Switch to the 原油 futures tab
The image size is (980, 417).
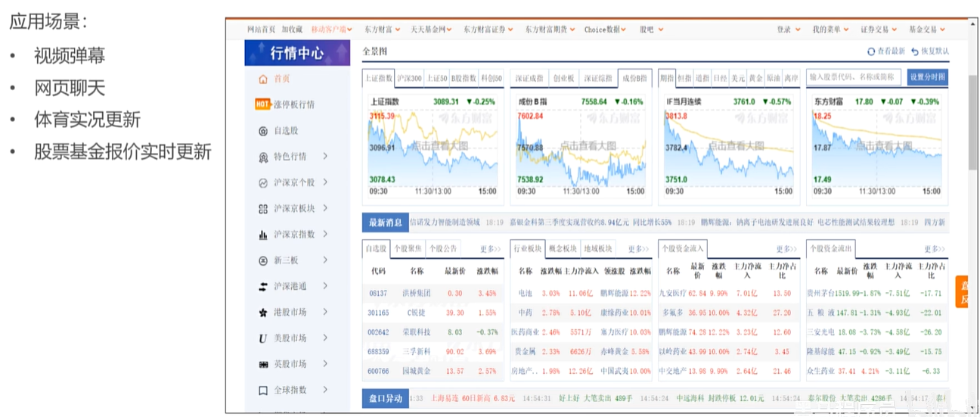pos(773,78)
